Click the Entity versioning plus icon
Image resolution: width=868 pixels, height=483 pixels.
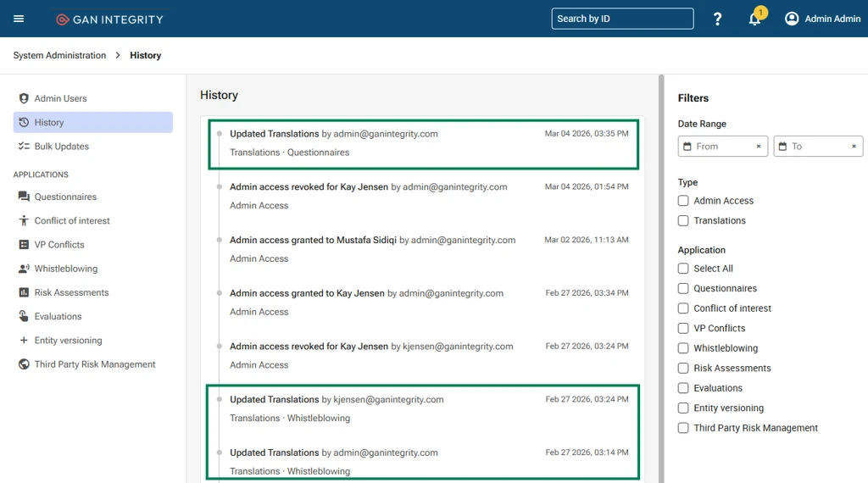pyautogui.click(x=24, y=341)
